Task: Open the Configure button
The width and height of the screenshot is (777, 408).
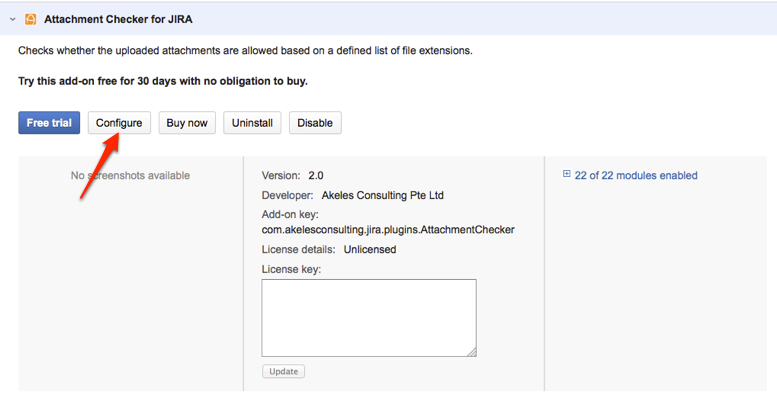Action: [119, 123]
